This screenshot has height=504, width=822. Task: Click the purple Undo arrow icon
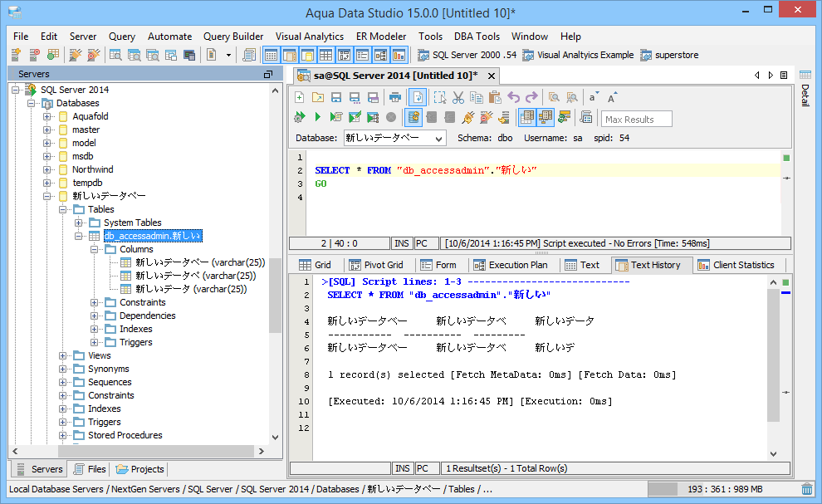pyautogui.click(x=513, y=97)
